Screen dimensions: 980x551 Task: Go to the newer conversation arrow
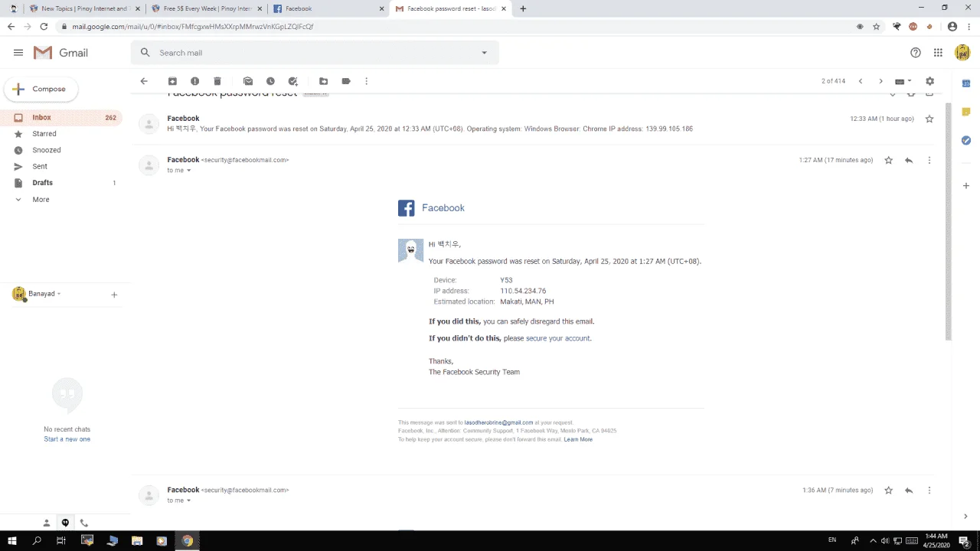pyautogui.click(x=861, y=81)
